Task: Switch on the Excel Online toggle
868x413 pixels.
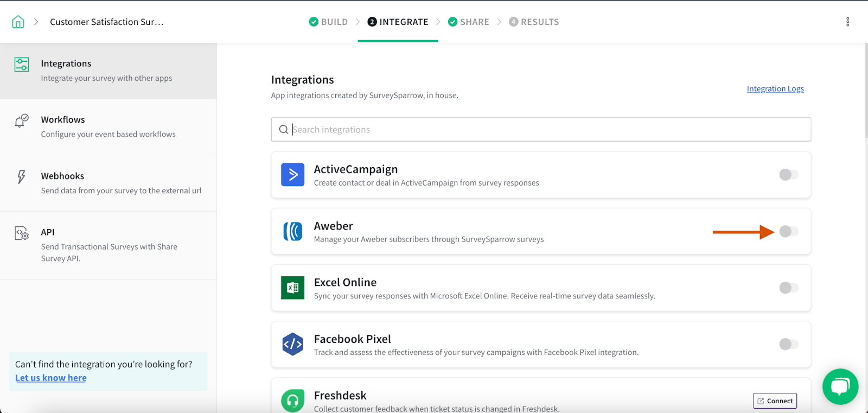Action: tap(789, 288)
